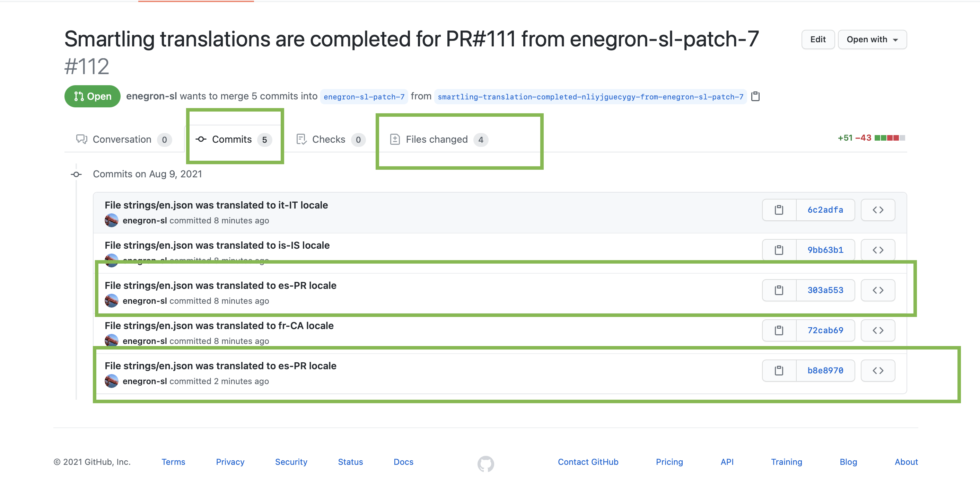This screenshot has width=980, height=487.
Task: Open commit hash 9bb63b1 link
Action: 825,250
